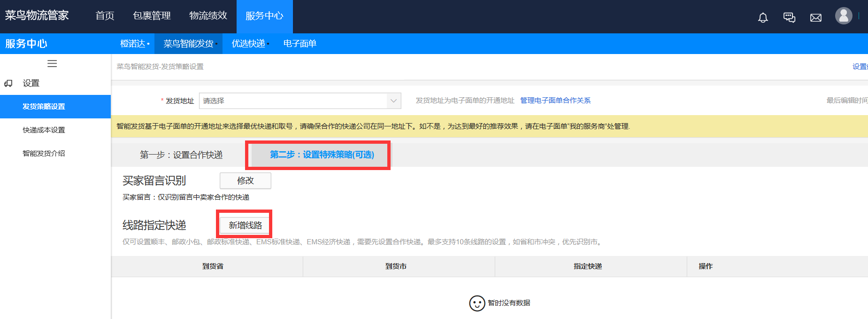Image resolution: width=868 pixels, height=319 pixels.
Task: Open the chat messages icon
Action: click(789, 18)
